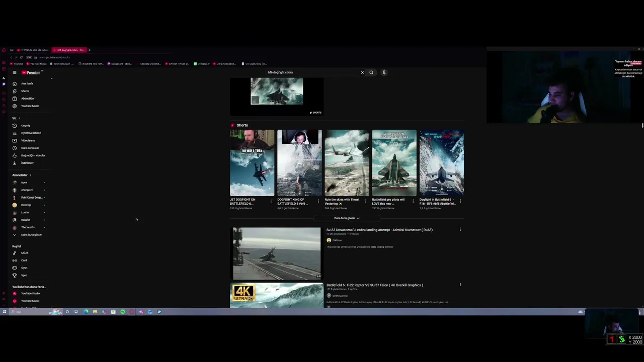Open Battlefield 6 F-22 Raptor VS SU-57 title
The width and height of the screenshot is (644, 362).
pyautogui.click(x=374, y=285)
